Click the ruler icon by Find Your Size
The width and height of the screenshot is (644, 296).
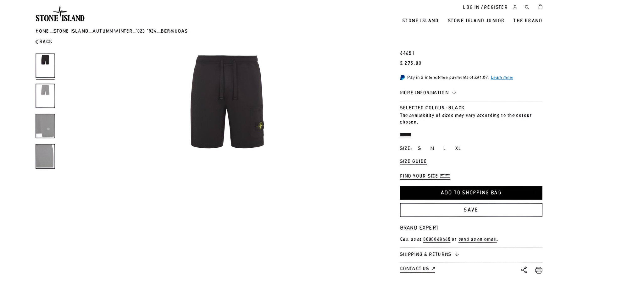(x=445, y=176)
